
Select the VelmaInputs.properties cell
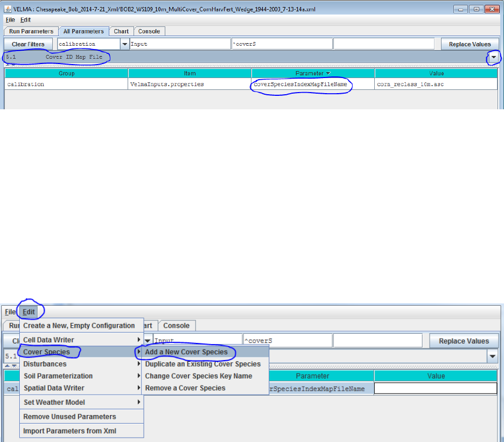click(x=190, y=84)
